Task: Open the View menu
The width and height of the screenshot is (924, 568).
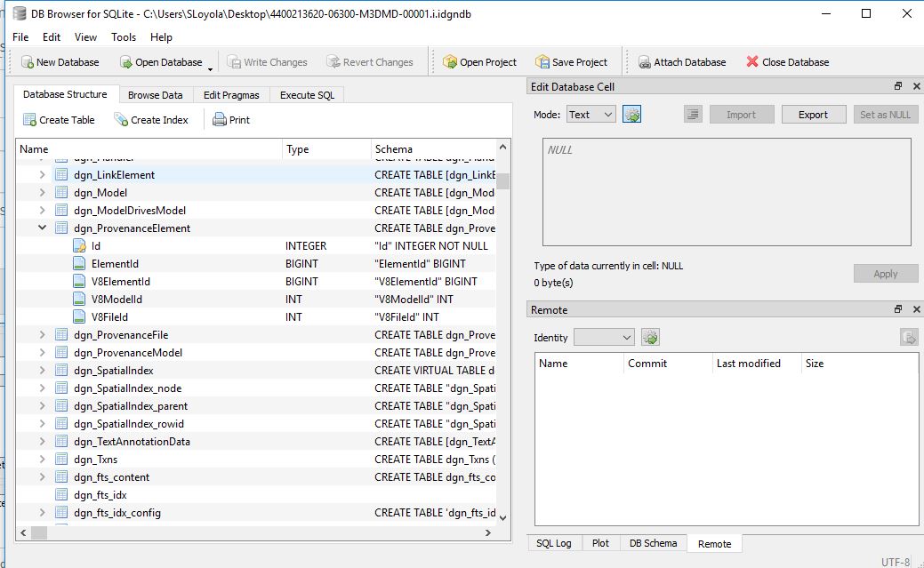Action: pyautogui.click(x=85, y=36)
